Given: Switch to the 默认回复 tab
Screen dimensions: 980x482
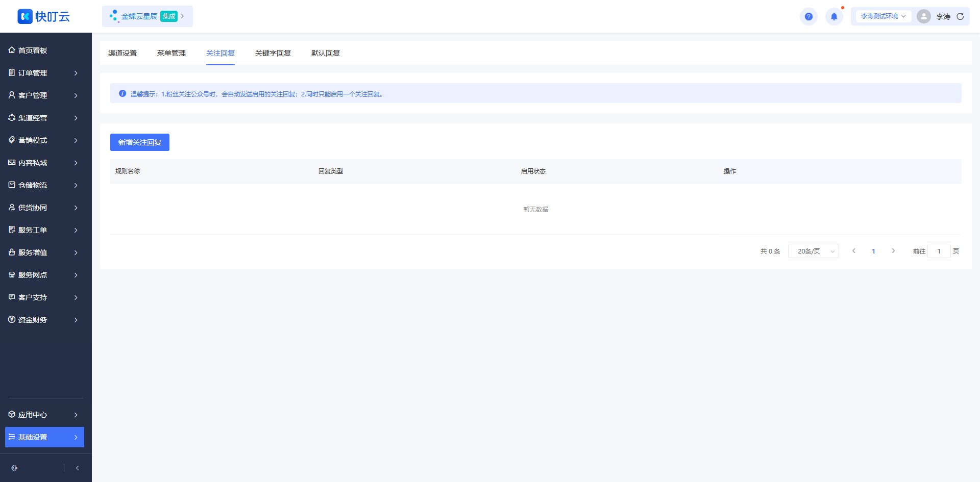Looking at the screenshot, I should pyautogui.click(x=326, y=53).
